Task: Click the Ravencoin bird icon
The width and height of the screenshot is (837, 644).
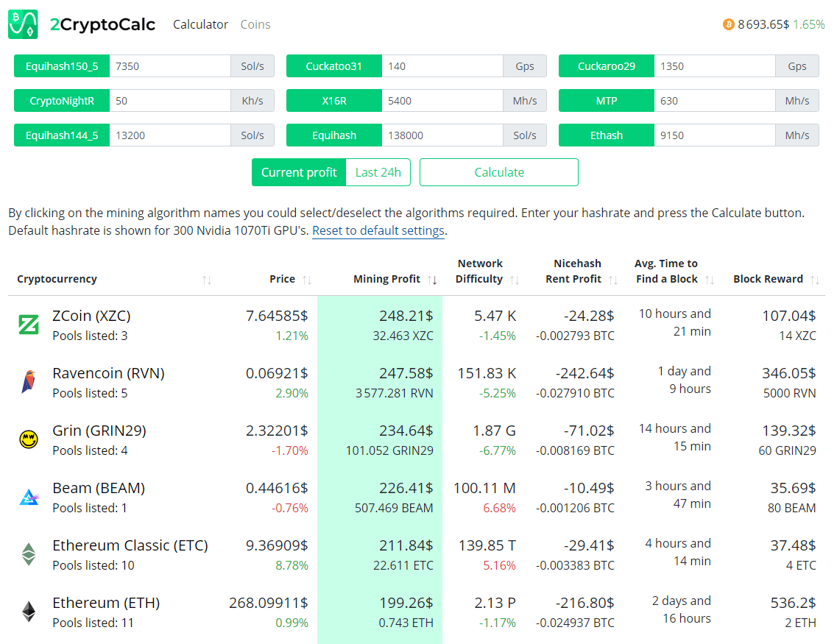Action: coord(28,382)
